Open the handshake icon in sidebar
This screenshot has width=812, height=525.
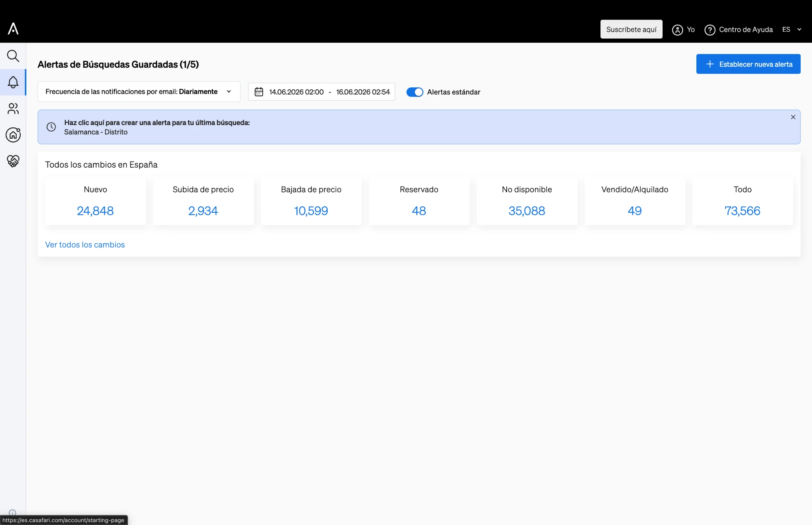pyautogui.click(x=13, y=161)
